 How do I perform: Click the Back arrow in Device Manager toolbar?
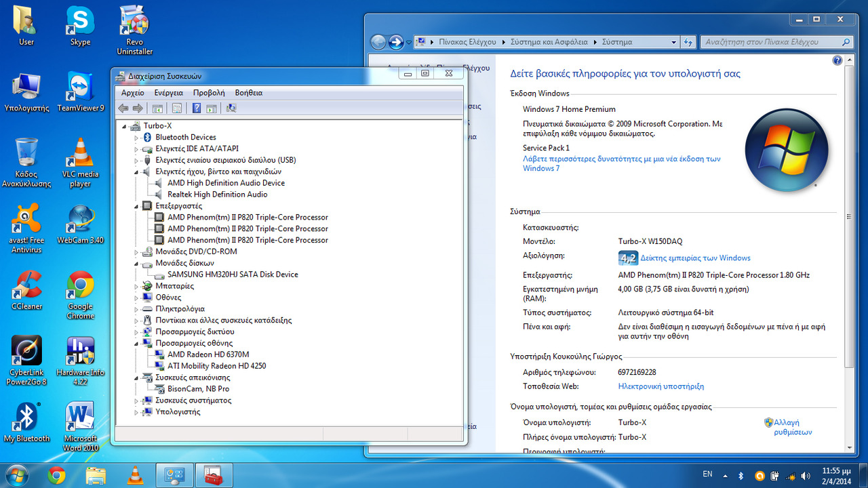pos(123,108)
